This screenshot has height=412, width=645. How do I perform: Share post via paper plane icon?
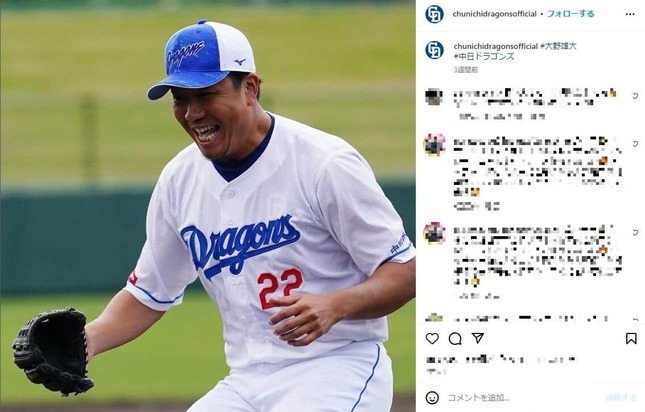coord(478,338)
